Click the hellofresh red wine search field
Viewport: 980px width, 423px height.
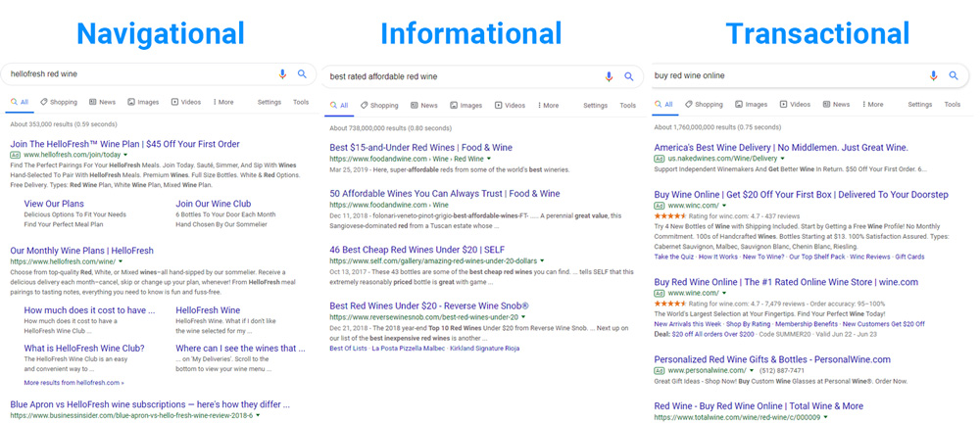point(158,73)
